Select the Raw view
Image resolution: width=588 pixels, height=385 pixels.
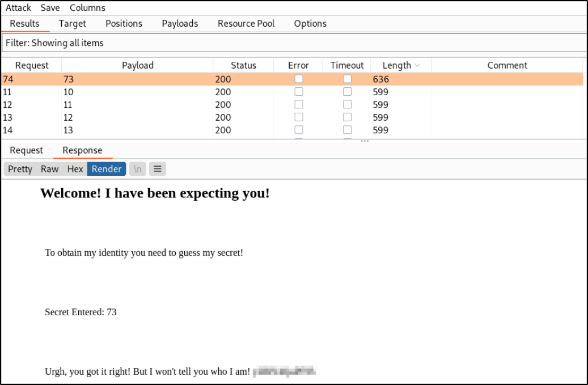[49, 169]
